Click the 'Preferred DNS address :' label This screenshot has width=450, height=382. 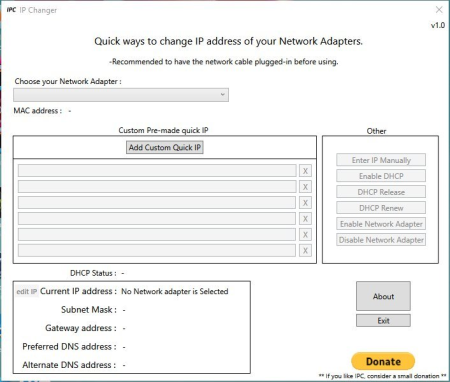(69, 347)
